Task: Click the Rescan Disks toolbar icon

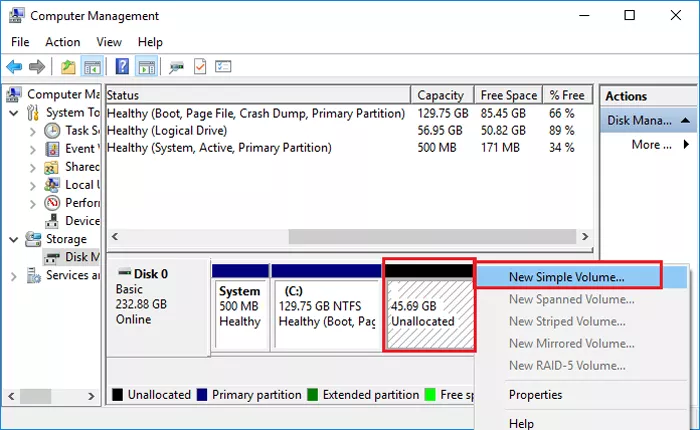Action: click(x=176, y=67)
